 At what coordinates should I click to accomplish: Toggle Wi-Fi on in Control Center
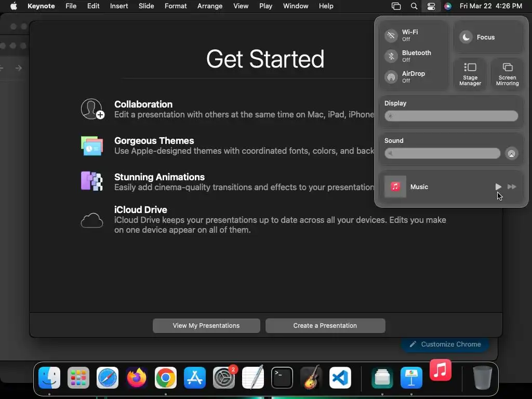pos(391,35)
